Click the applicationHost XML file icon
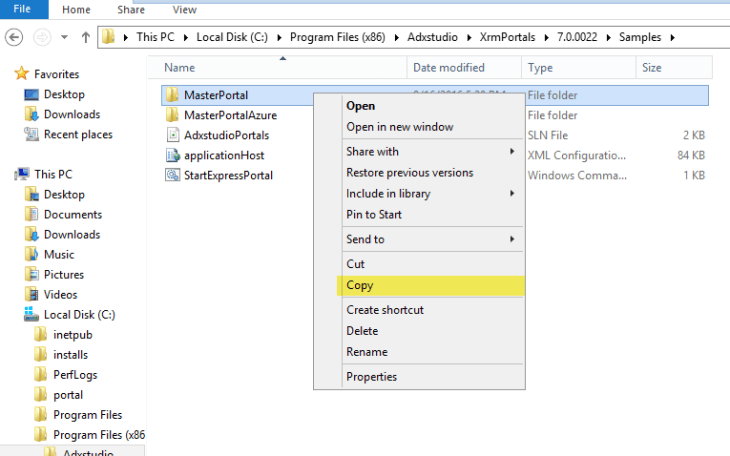The height and width of the screenshot is (456, 730). 172,155
